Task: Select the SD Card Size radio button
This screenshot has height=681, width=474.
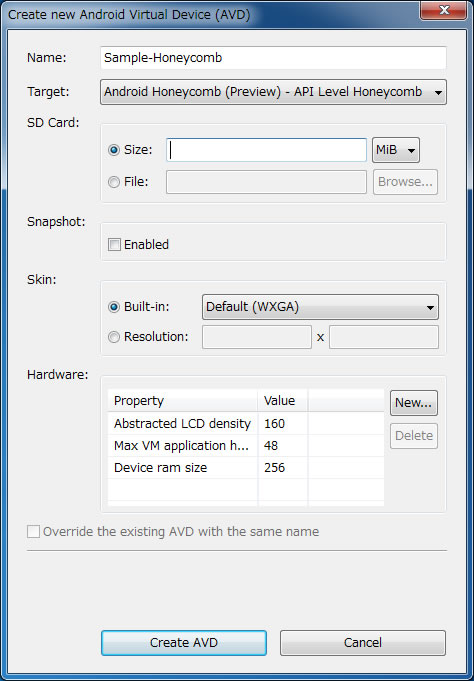Action: point(114,150)
